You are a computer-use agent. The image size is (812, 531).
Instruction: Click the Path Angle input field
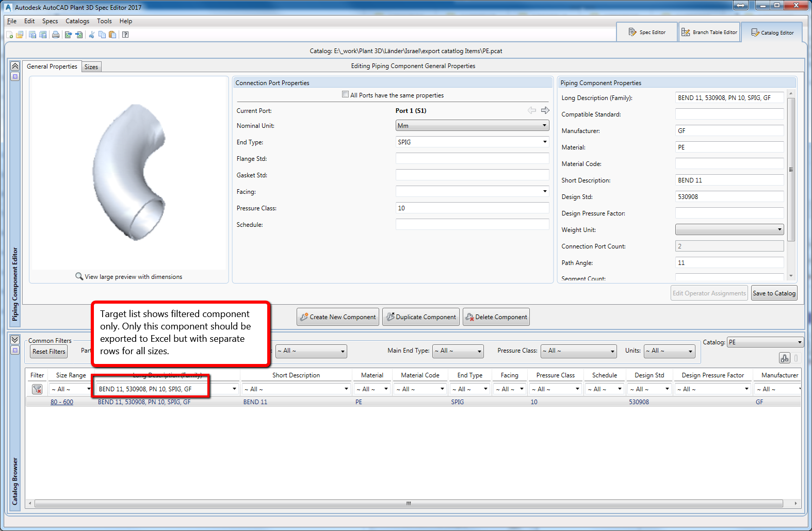[729, 262]
